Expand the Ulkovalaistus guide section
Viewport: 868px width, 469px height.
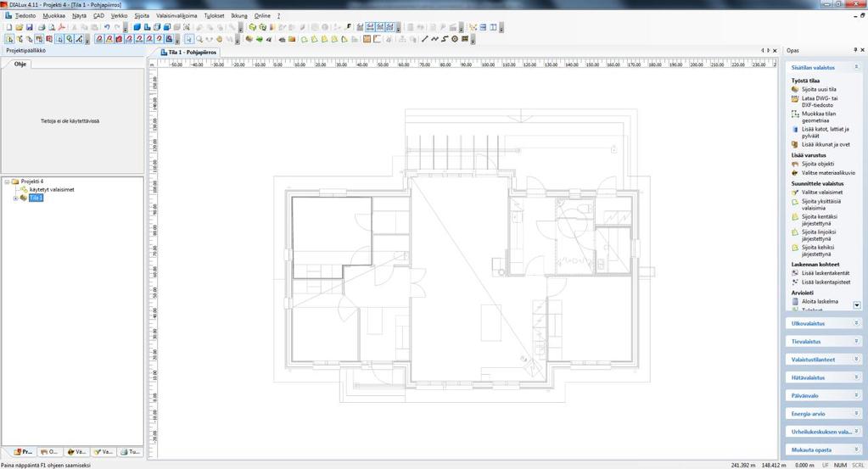pos(856,323)
